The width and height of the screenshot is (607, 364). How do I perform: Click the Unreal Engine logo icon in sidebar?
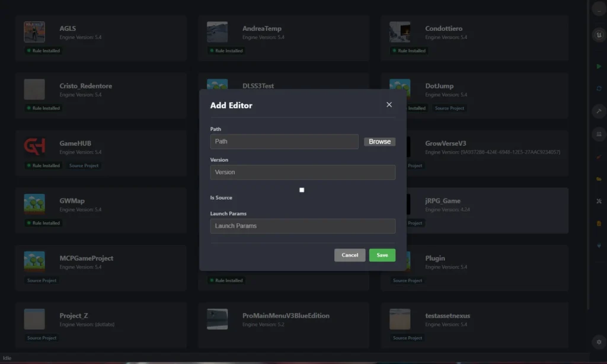pos(598,36)
